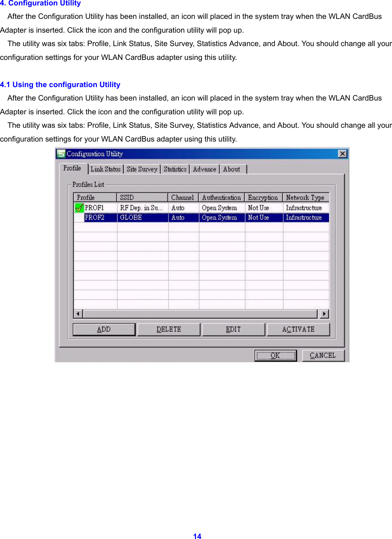Select the Profile tab
This screenshot has height=539, width=392.
[73, 168]
